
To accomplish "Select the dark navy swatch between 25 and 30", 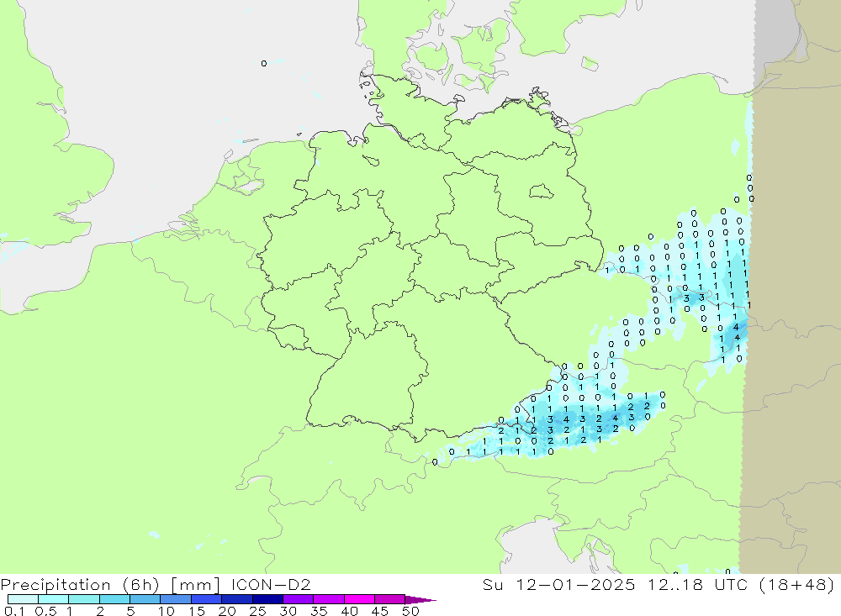I will coord(267,599).
